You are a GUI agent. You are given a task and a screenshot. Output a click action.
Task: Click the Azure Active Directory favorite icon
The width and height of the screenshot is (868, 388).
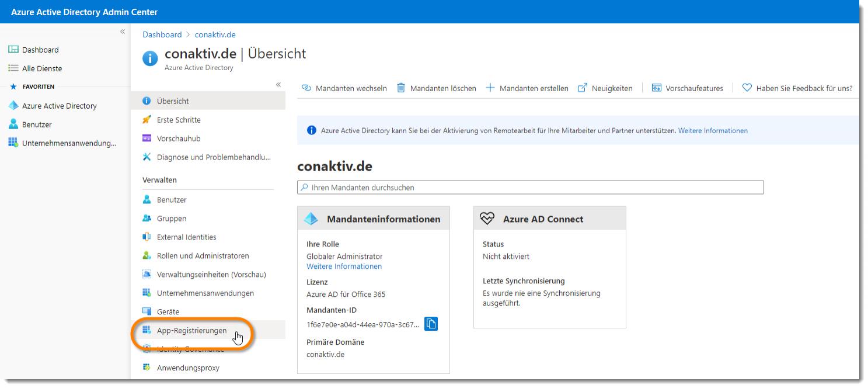pos(13,106)
